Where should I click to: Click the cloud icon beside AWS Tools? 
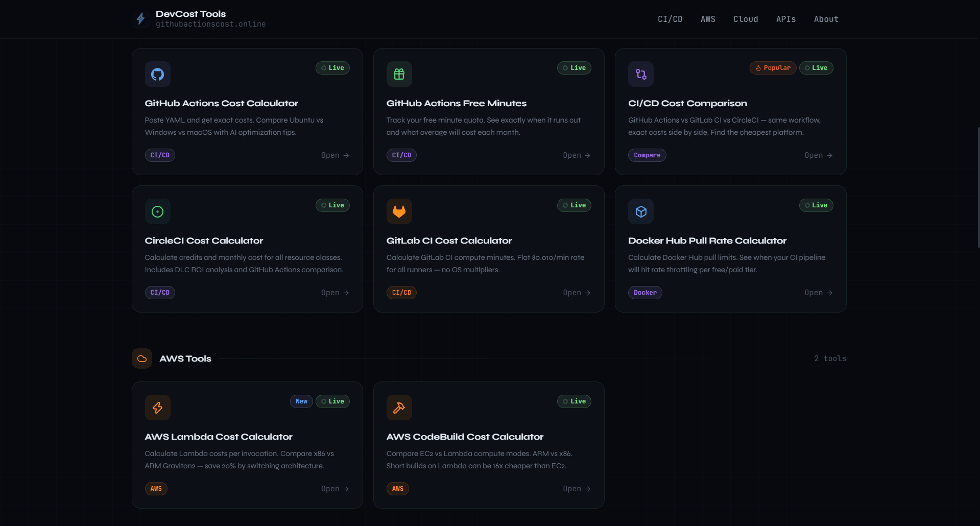(x=142, y=358)
